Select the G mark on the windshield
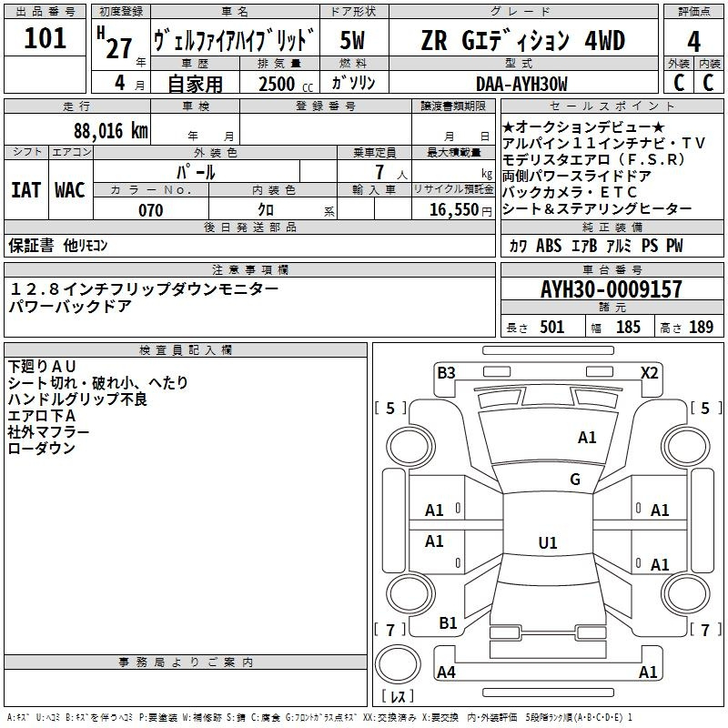 click(575, 480)
